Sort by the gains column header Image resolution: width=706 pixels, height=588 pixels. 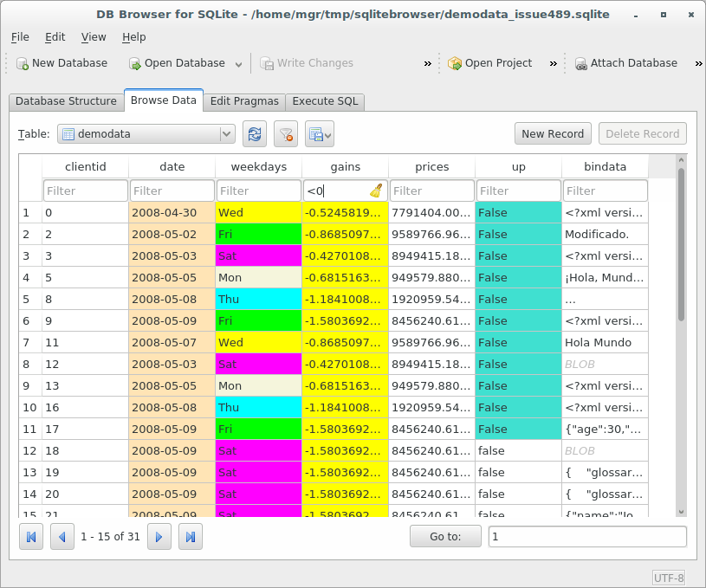coord(346,166)
